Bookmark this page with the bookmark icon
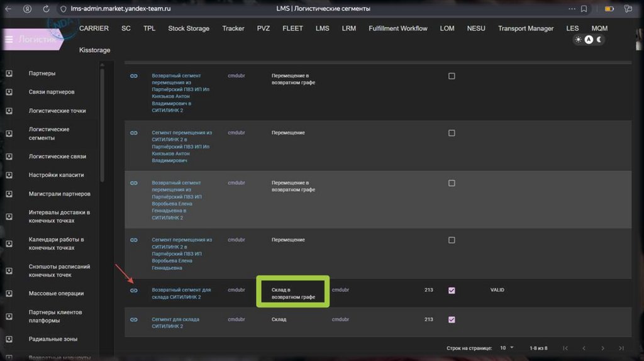Image resolution: width=644 pixels, height=361 pixels. point(584,9)
